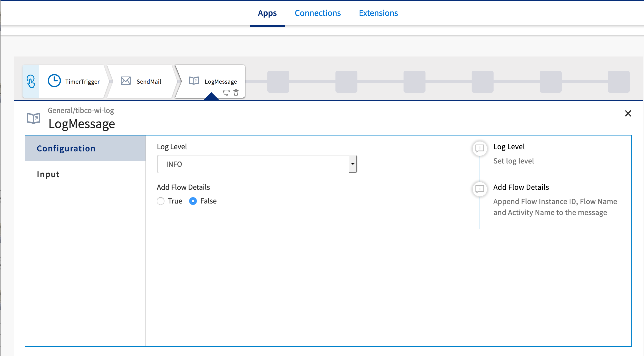The width and height of the screenshot is (644, 356).
Task: Open the Input section
Action: 48,174
